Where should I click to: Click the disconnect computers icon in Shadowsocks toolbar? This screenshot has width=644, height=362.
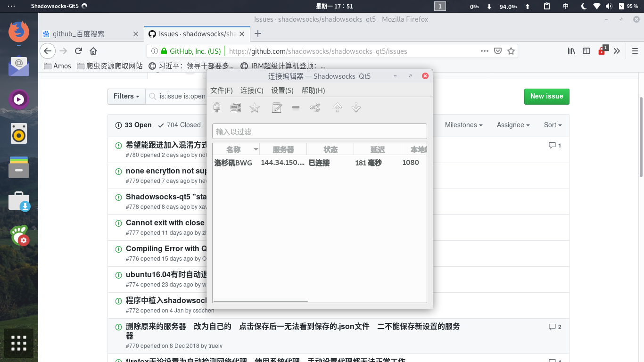click(236, 108)
